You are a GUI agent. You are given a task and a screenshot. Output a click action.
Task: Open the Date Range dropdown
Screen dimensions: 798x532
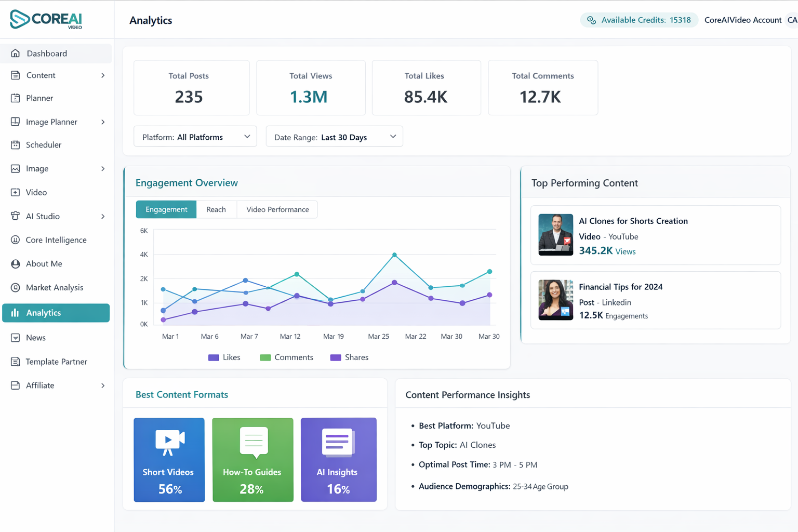[x=334, y=137]
